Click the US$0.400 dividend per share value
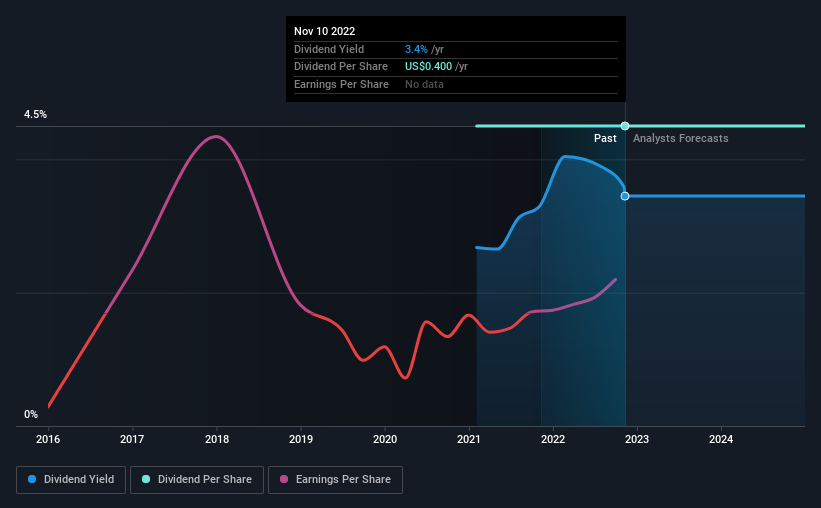821x508 pixels. 428,67
